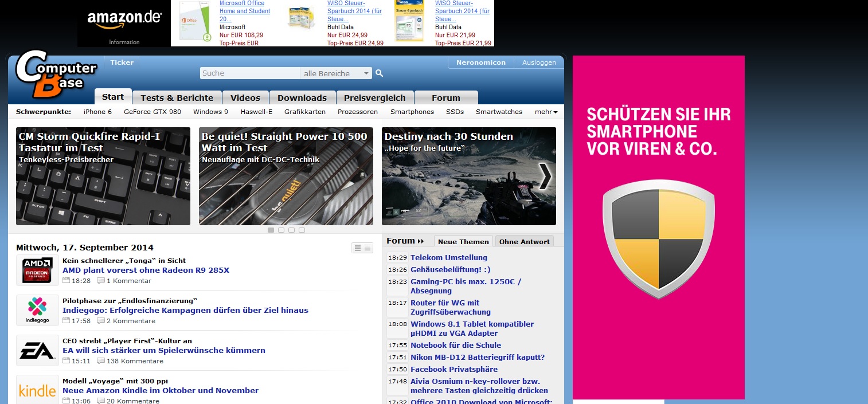Viewport: 868px width, 404px height.
Task: Open the iPhone 6 topic link
Action: click(x=97, y=112)
